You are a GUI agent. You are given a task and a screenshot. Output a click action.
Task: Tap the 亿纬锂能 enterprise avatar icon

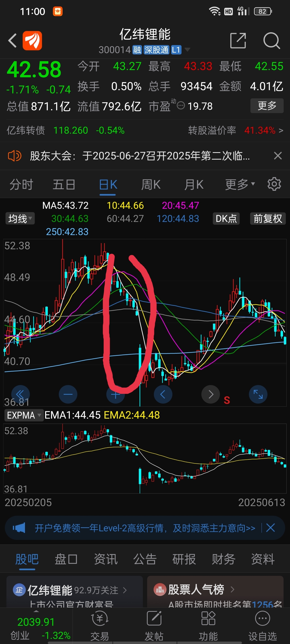[x=19, y=590]
